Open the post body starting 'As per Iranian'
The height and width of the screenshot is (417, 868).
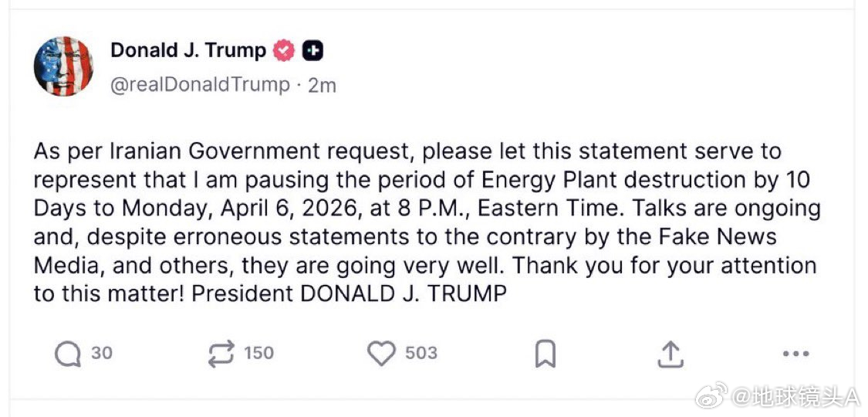pos(425,222)
